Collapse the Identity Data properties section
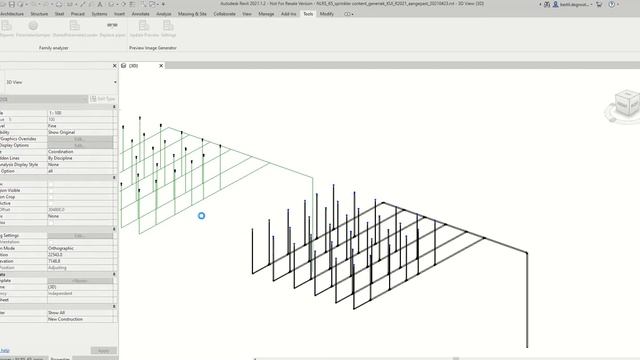 114,274
